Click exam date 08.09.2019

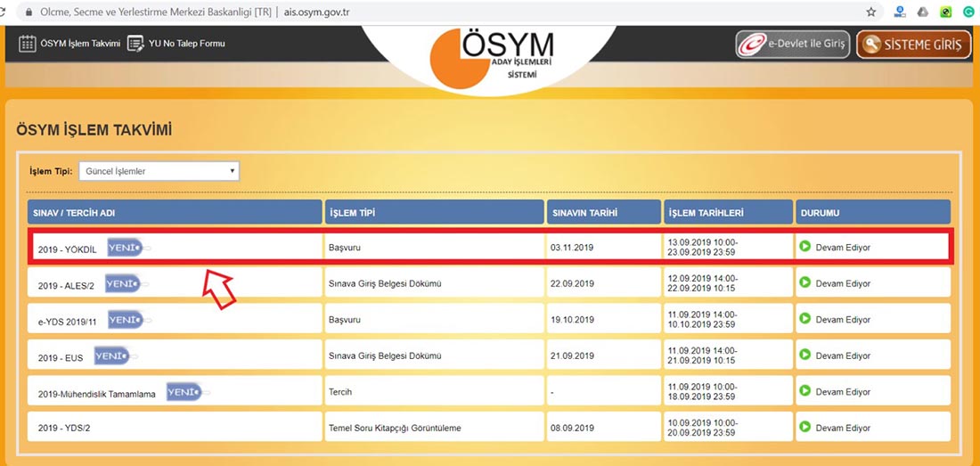[572, 429]
